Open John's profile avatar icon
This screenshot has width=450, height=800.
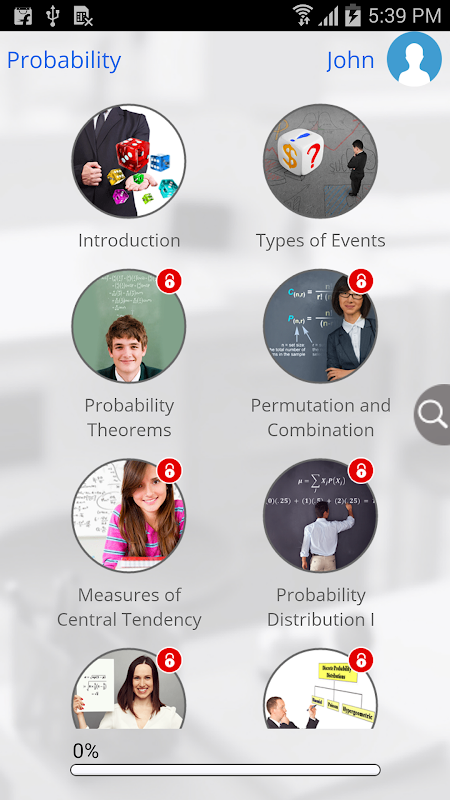[414, 59]
